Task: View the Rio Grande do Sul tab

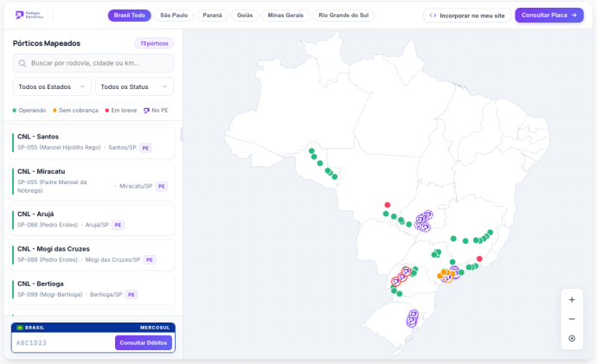Action: pos(343,16)
